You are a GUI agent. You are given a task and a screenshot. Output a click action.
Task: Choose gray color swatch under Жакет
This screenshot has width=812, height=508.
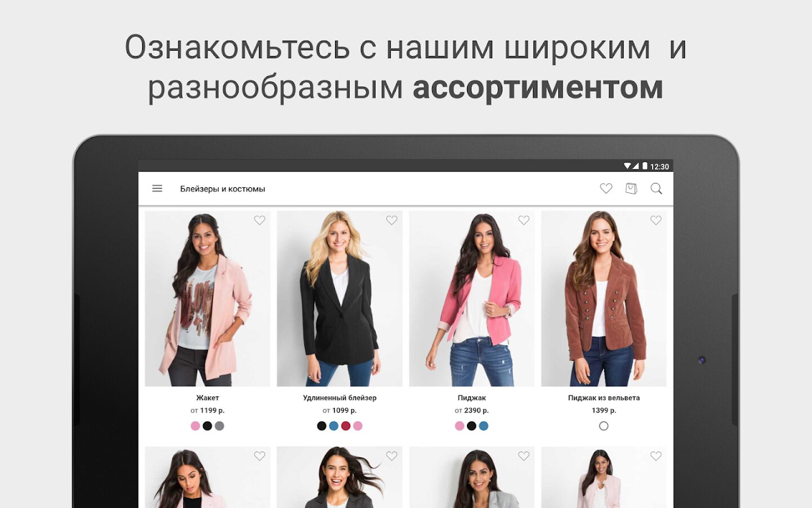click(219, 426)
